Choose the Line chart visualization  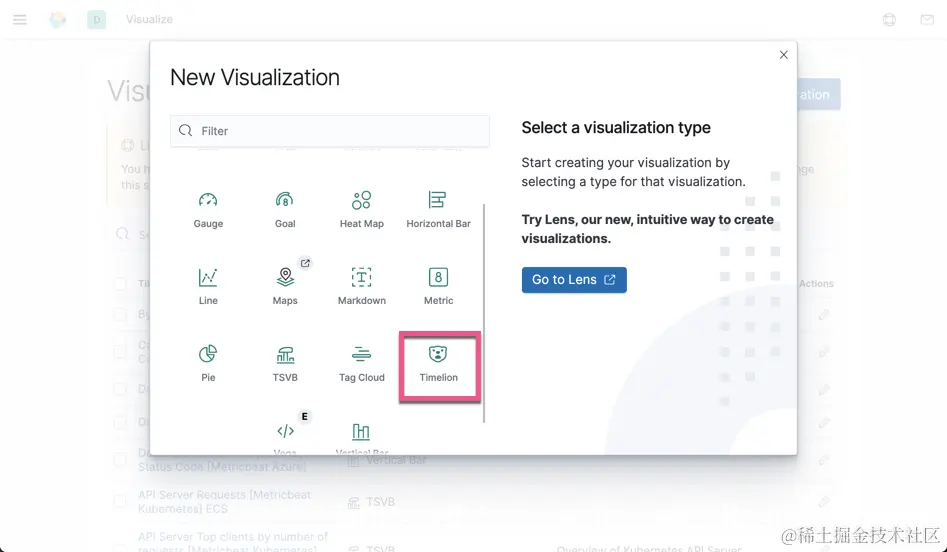208,287
